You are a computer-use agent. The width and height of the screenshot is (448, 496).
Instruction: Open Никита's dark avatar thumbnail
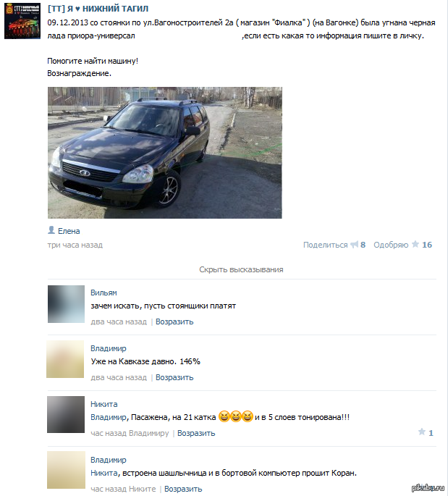click(x=66, y=414)
